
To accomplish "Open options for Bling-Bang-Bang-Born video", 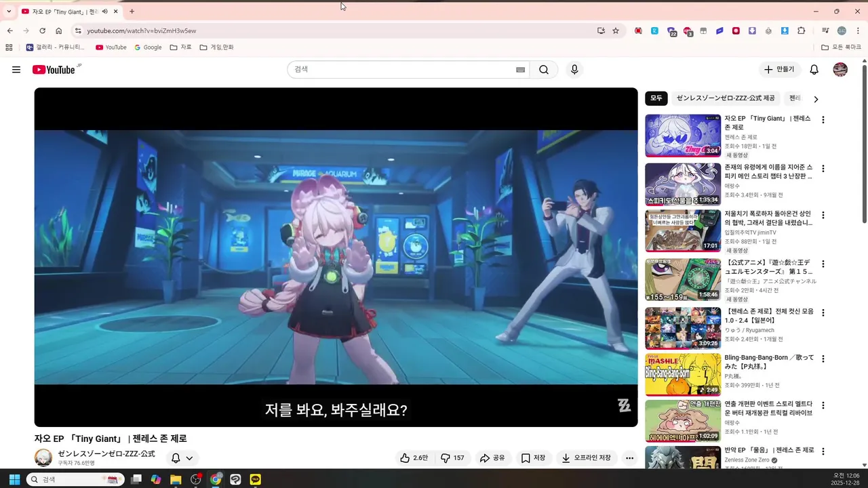I will (823, 359).
